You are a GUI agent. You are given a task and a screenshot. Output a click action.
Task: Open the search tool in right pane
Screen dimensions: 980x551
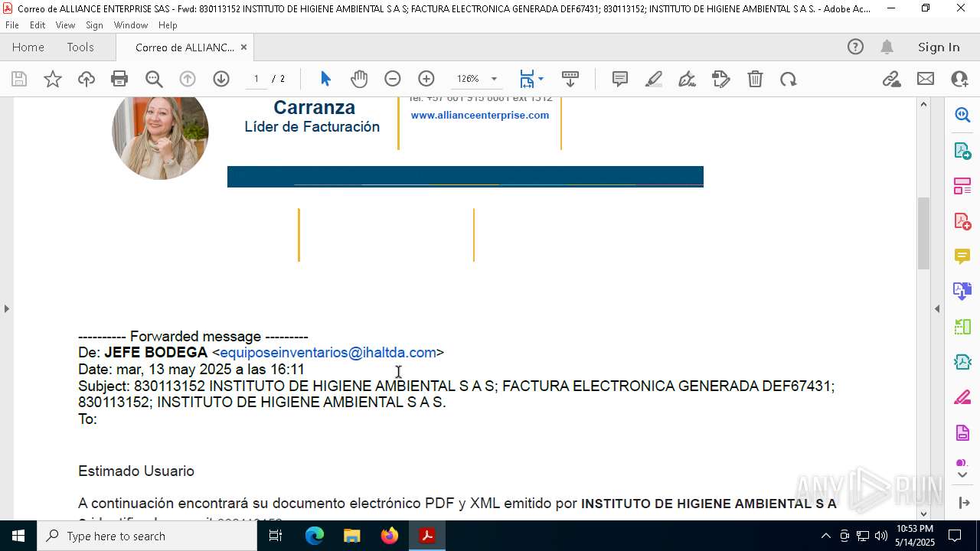pos(962,115)
